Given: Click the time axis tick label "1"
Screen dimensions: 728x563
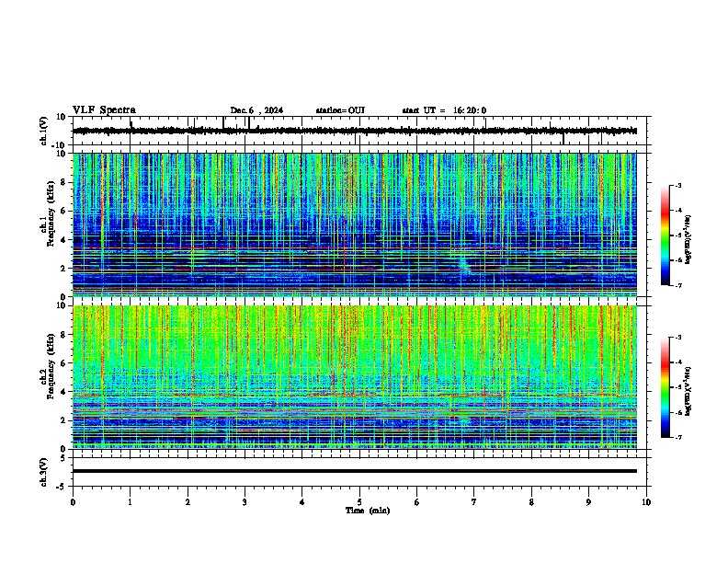Looking at the screenshot, I should (x=130, y=502).
